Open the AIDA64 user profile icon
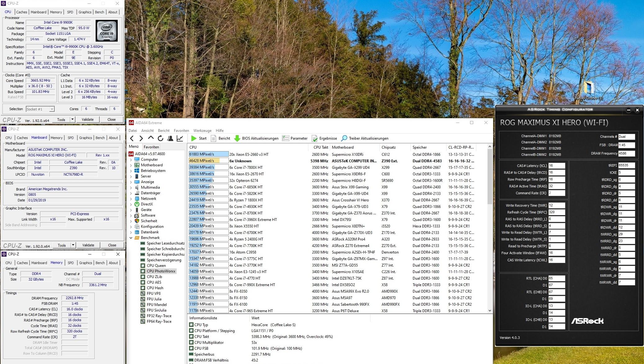644x364 pixels. click(170, 138)
